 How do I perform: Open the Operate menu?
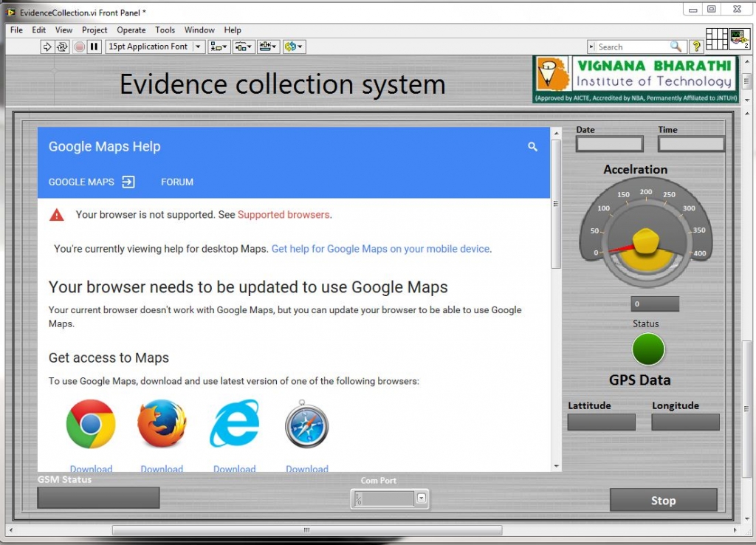coord(131,30)
